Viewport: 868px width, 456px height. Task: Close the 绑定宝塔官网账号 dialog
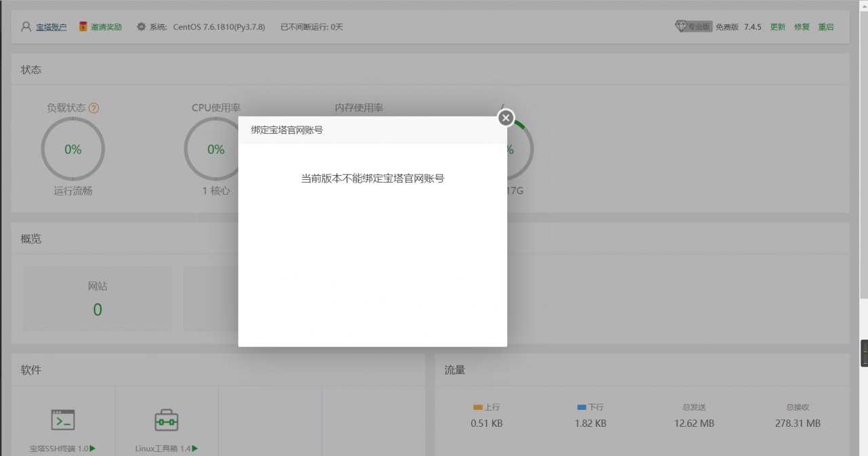click(x=505, y=117)
